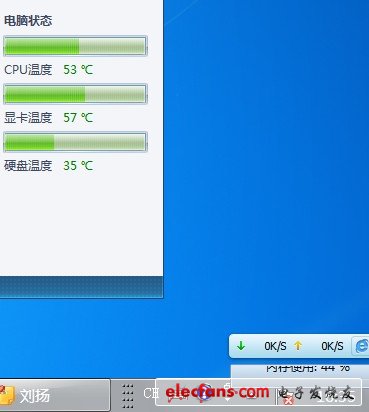Viewport: 369px width, 412px height.
Task: Click the 电脑状态 heading
Action: coord(28,21)
